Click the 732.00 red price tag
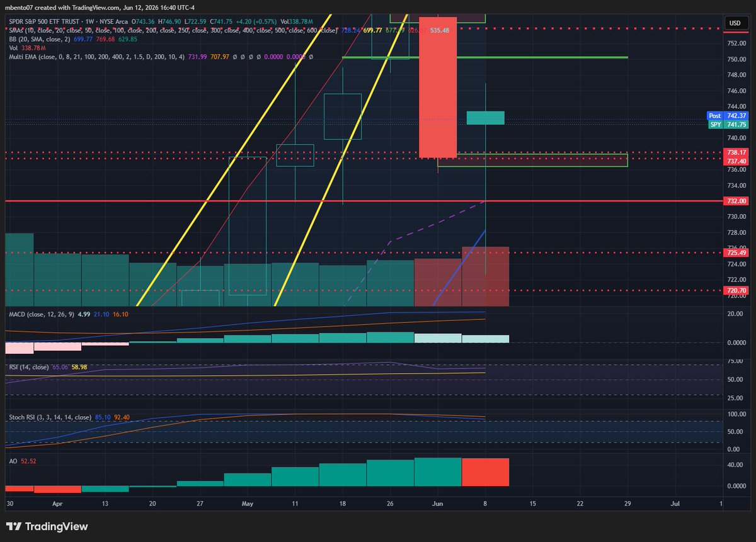This screenshot has width=756, height=542. (736, 201)
